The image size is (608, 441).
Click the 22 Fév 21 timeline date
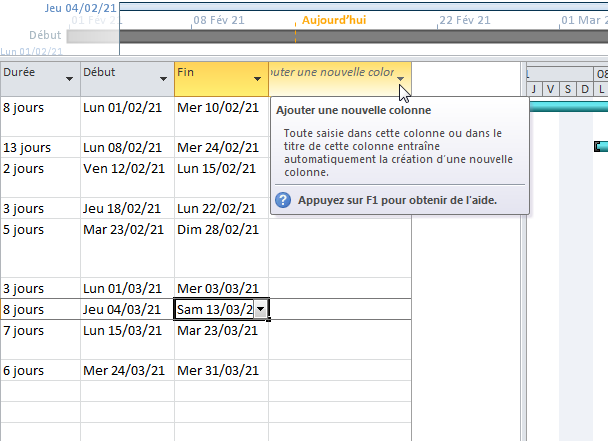[x=465, y=20]
